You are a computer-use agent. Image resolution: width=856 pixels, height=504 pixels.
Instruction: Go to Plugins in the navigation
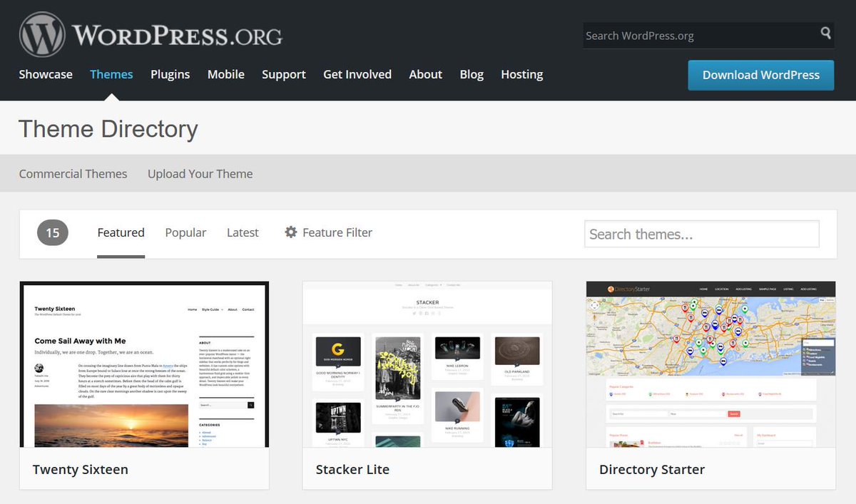(170, 74)
